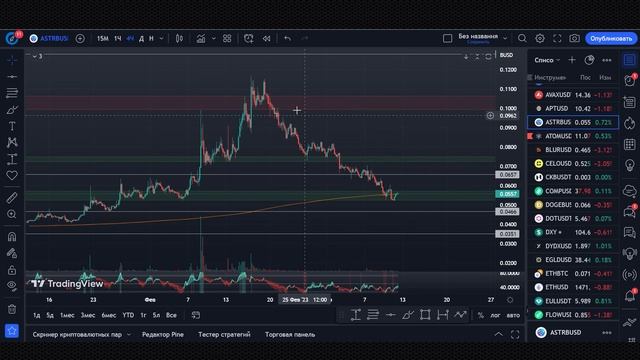
Task: Open chart settings gear
Action: point(540,38)
